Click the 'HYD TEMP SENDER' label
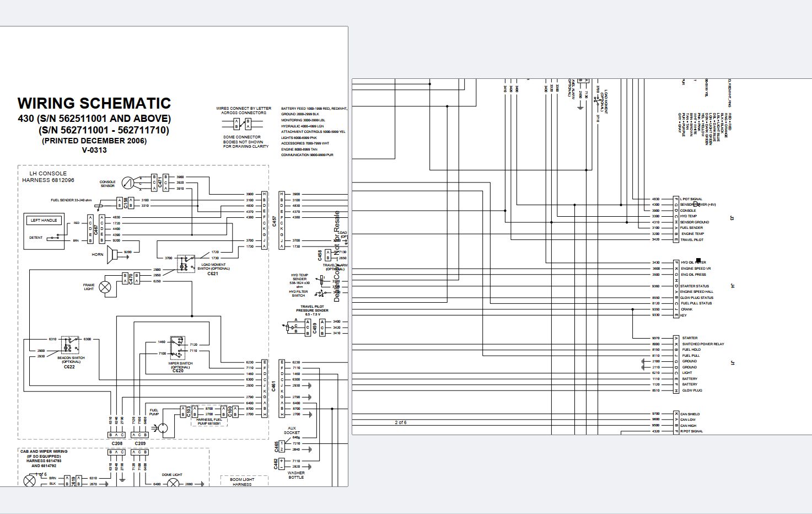 coord(299,277)
